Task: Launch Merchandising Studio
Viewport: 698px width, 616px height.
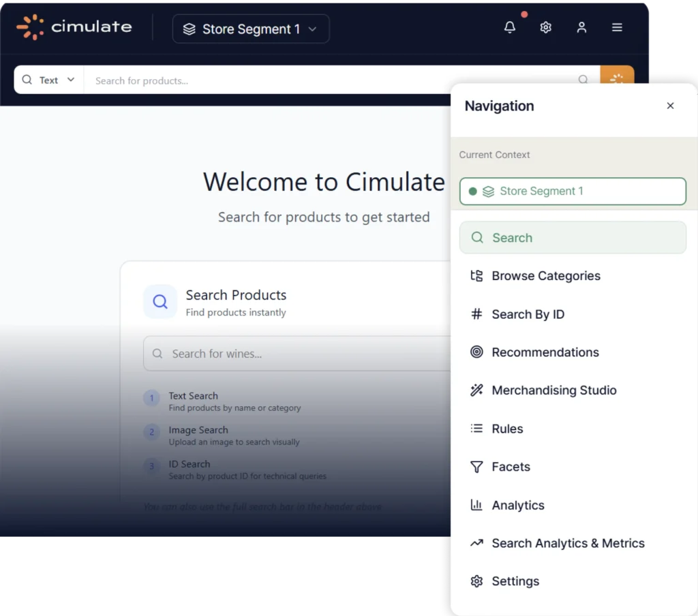Action: tap(553, 390)
